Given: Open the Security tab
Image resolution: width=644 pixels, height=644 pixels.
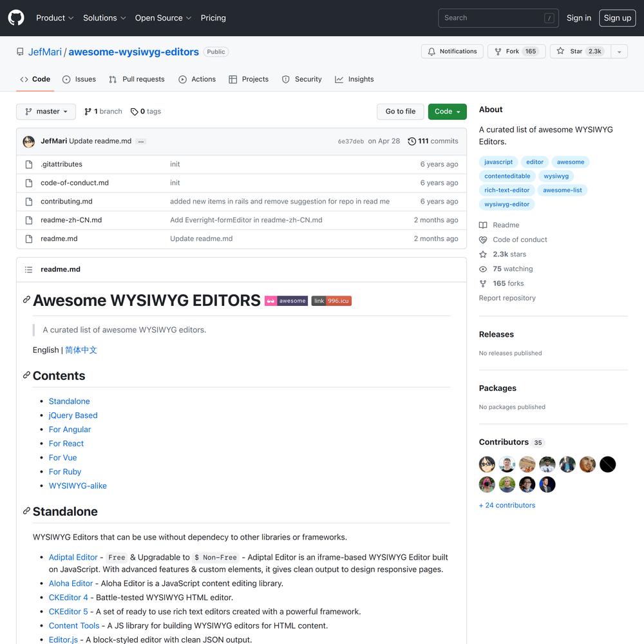Looking at the screenshot, I should 302,79.
